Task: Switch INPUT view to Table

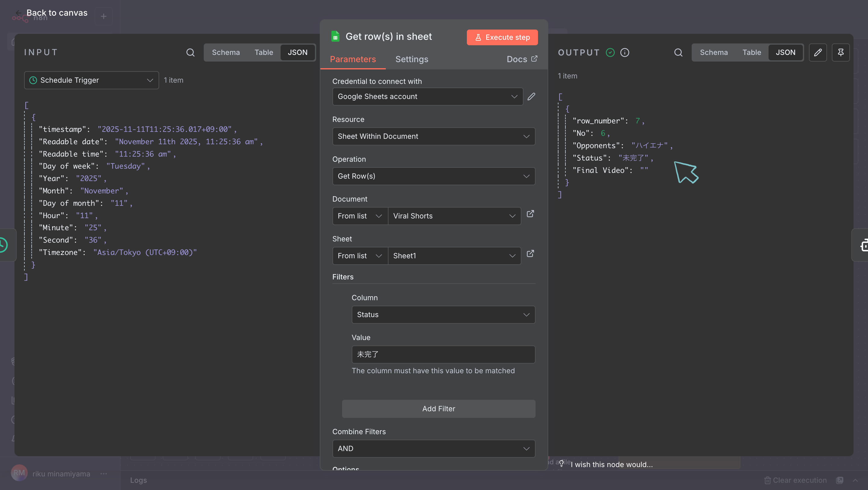Action: 263,52
